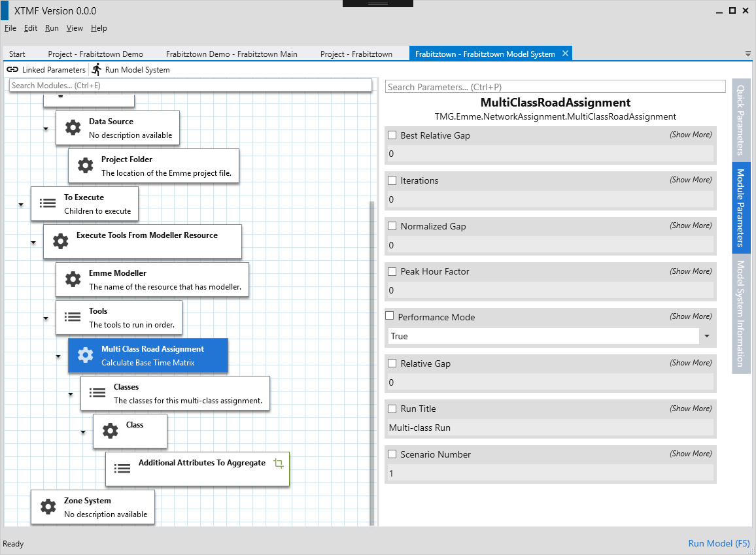This screenshot has width=756, height=555.
Task: Click Show More for Scenario Number
Action: [691, 453]
